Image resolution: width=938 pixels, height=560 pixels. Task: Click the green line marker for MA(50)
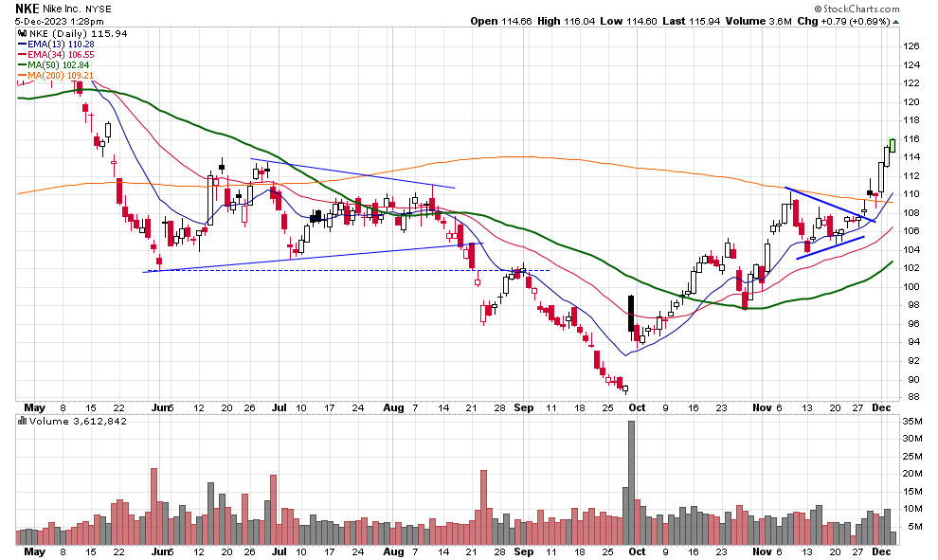22,64
